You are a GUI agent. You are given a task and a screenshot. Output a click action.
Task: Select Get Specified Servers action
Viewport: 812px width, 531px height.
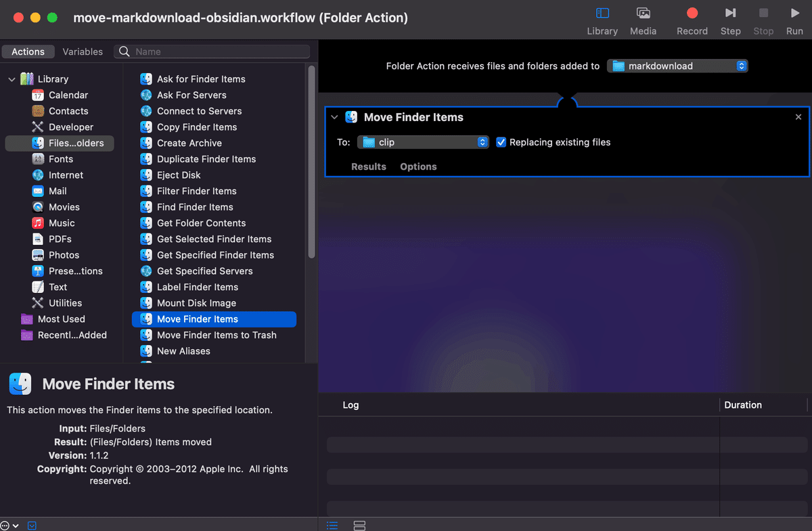click(204, 271)
